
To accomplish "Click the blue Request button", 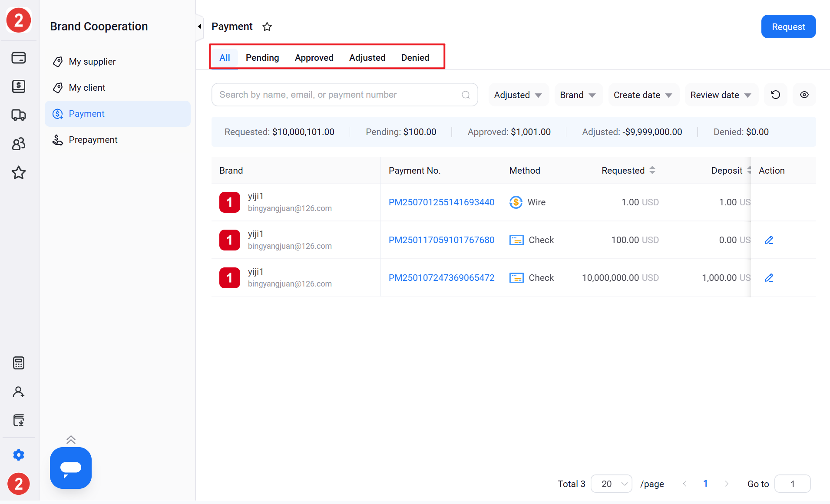I will coord(788,26).
